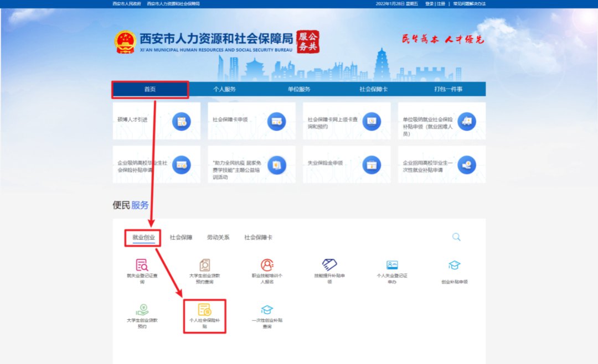Open the 劳动关系 service category tab

click(x=218, y=237)
